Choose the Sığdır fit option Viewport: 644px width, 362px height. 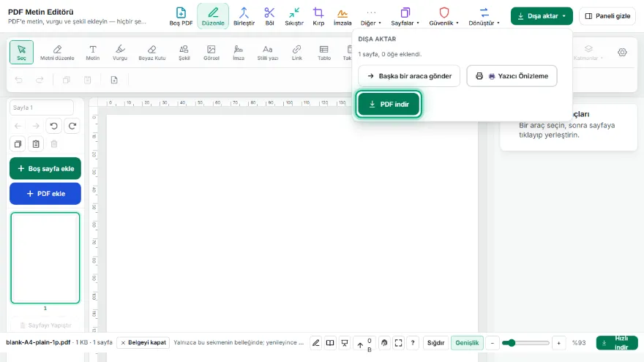(x=435, y=343)
